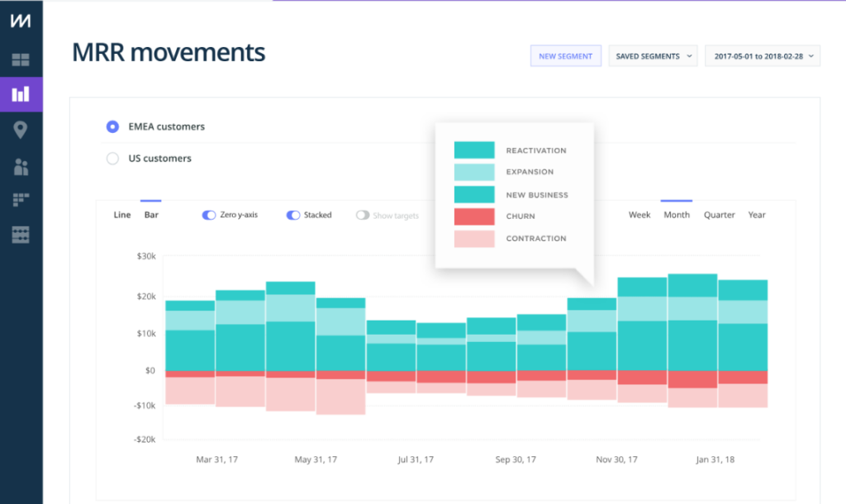Viewport: 846px width, 504px height.
Task: Toggle the Zero y-axis switch
Action: click(x=209, y=216)
